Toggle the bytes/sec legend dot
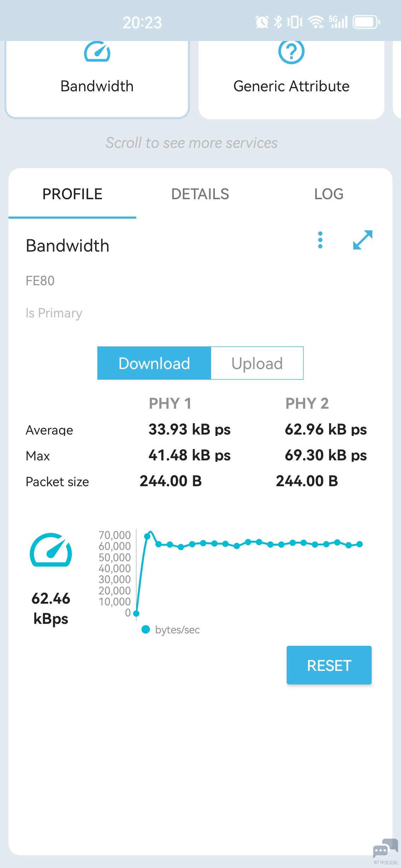The image size is (401, 868). pos(145,630)
